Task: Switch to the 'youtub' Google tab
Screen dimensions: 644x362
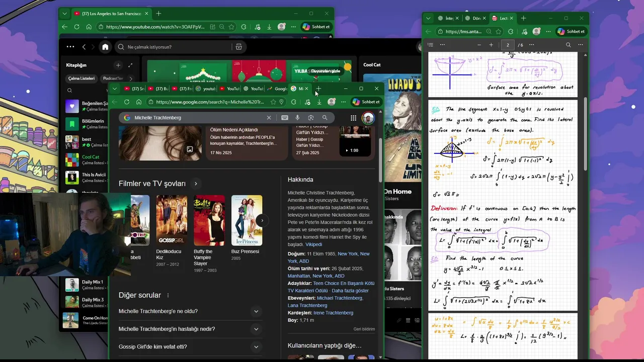Action: pos(205,88)
